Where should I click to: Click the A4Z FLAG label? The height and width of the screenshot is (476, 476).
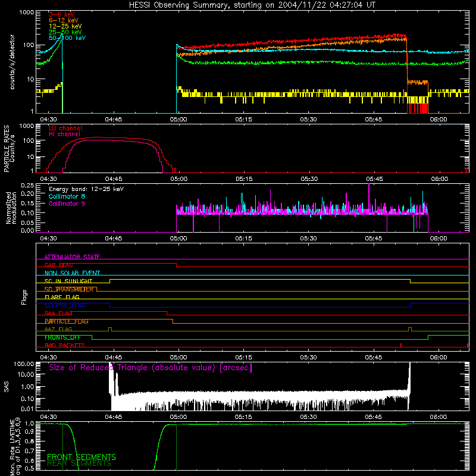(58, 330)
